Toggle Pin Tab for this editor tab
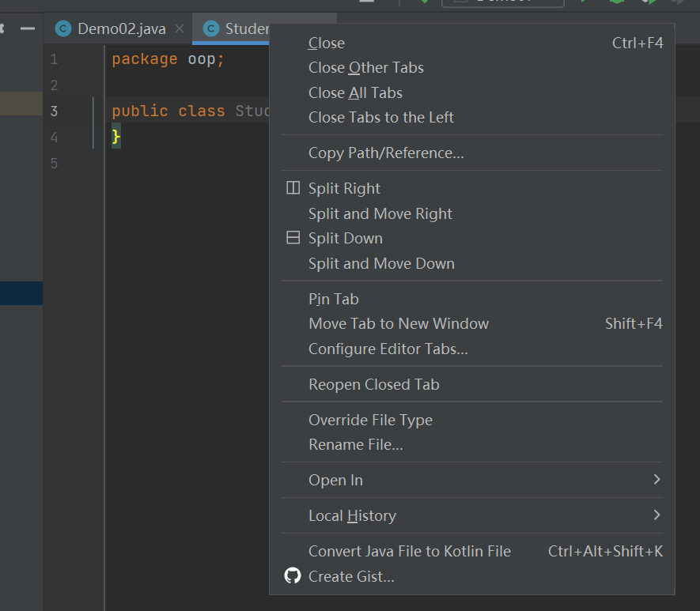 tap(333, 299)
